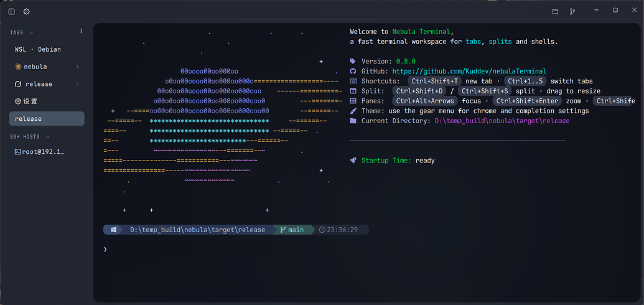This screenshot has width=644, height=305.
Task: Open the git branch icon in the title bar
Action: (x=572, y=11)
